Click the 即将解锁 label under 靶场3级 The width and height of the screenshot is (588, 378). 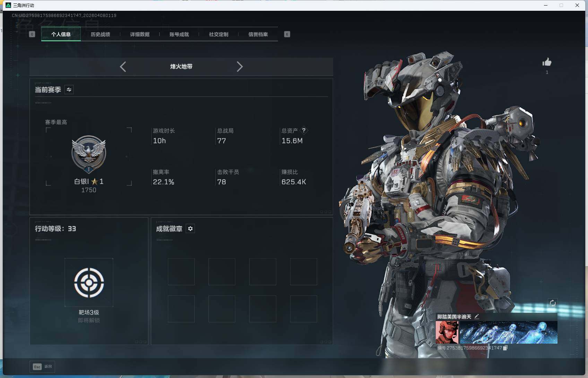89,320
